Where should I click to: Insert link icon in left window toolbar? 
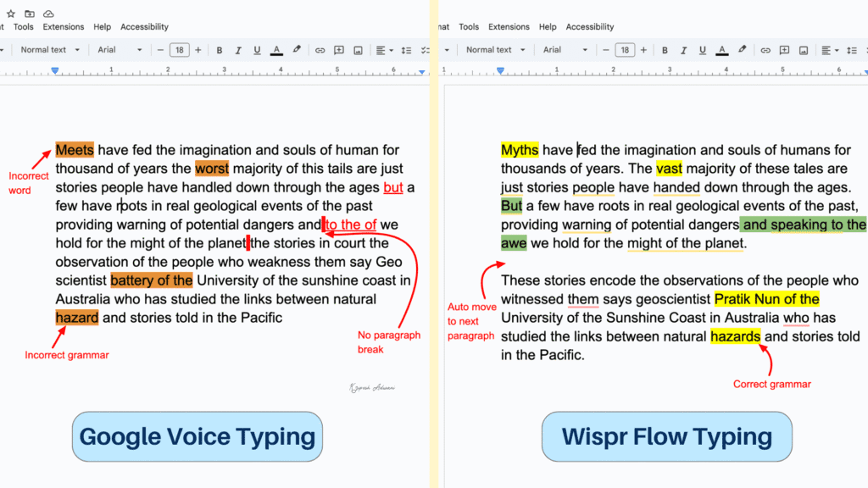[320, 50]
